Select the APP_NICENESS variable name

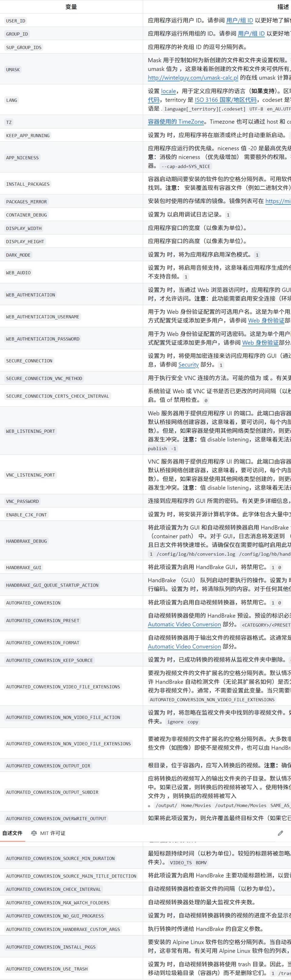pyautogui.click(x=22, y=157)
